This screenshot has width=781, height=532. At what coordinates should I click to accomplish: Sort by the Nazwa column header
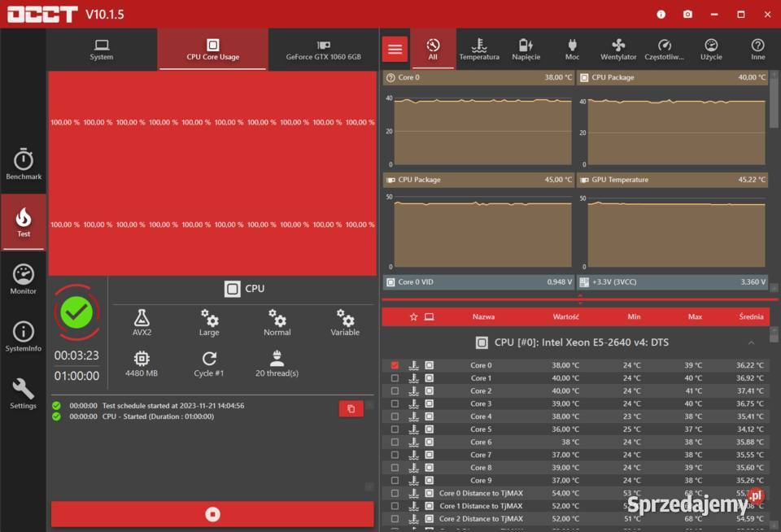[x=483, y=316]
